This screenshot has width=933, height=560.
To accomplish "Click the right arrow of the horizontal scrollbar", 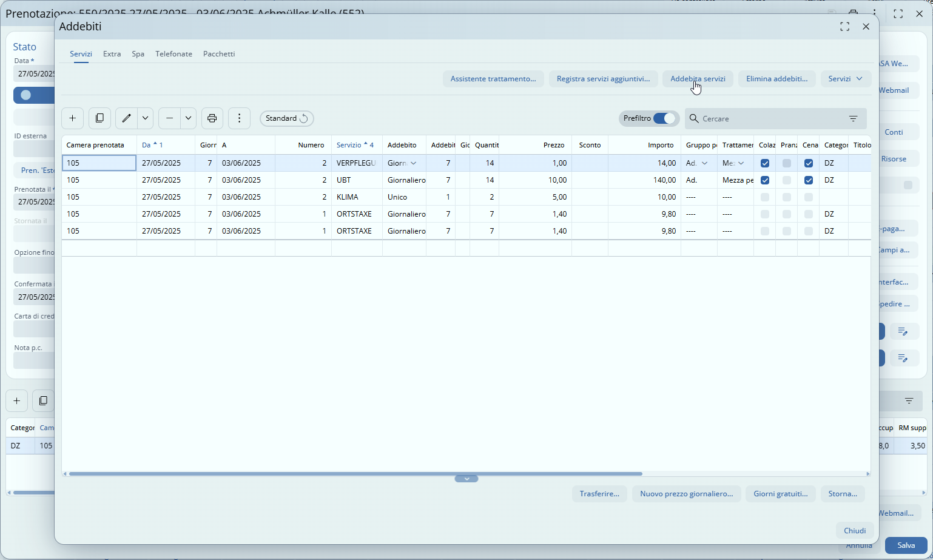I will tap(868, 474).
